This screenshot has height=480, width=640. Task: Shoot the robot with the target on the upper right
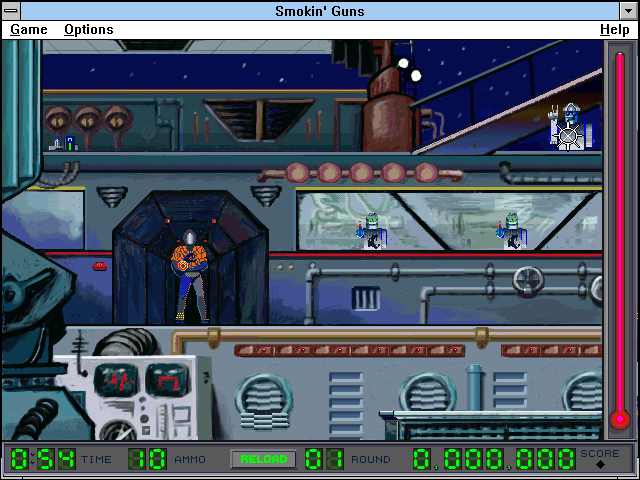pyautogui.click(x=570, y=128)
